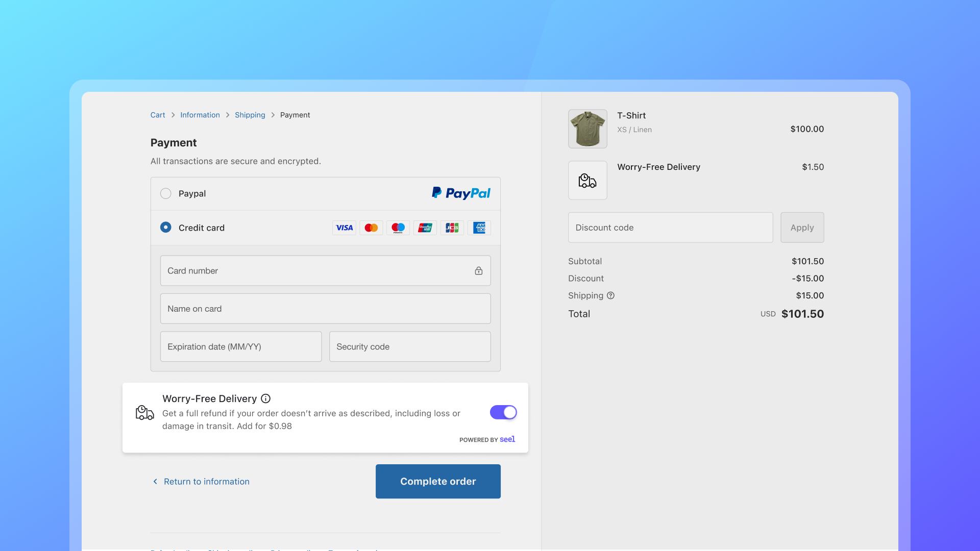
Task: Click the Maestro card icon
Action: [398, 228]
